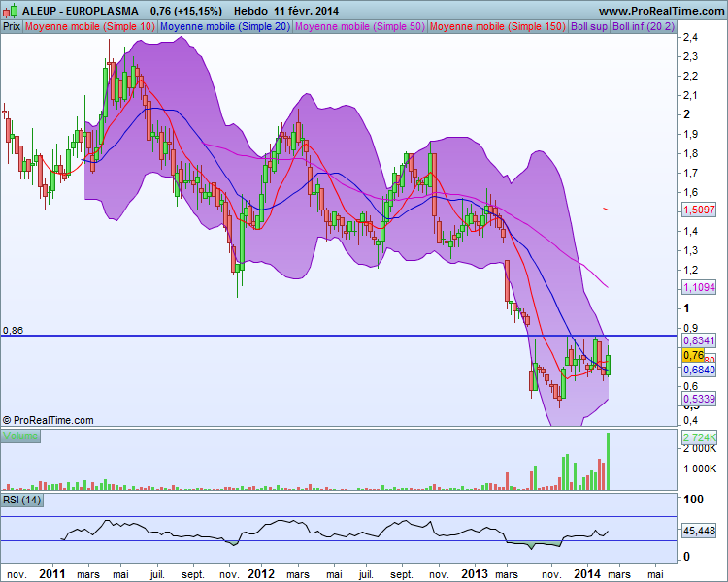Select the 0,86 horizontal support line label
The height and width of the screenshot is (582, 728).
[x=13, y=331]
